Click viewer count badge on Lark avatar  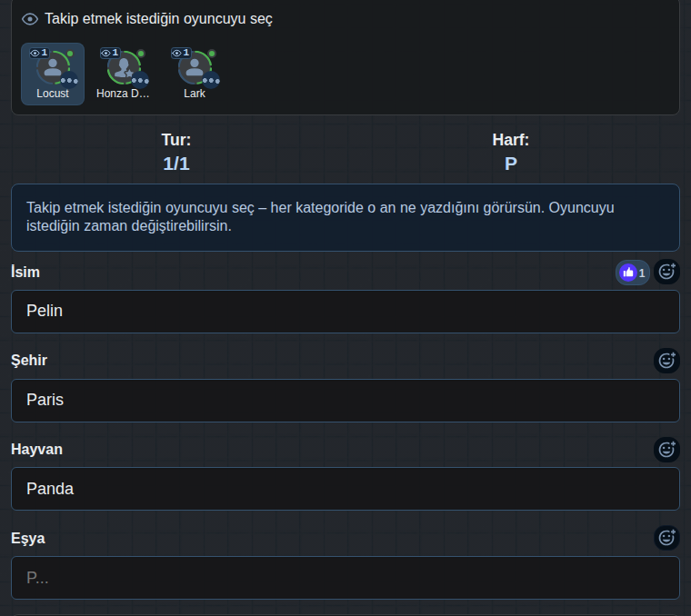tap(181, 53)
